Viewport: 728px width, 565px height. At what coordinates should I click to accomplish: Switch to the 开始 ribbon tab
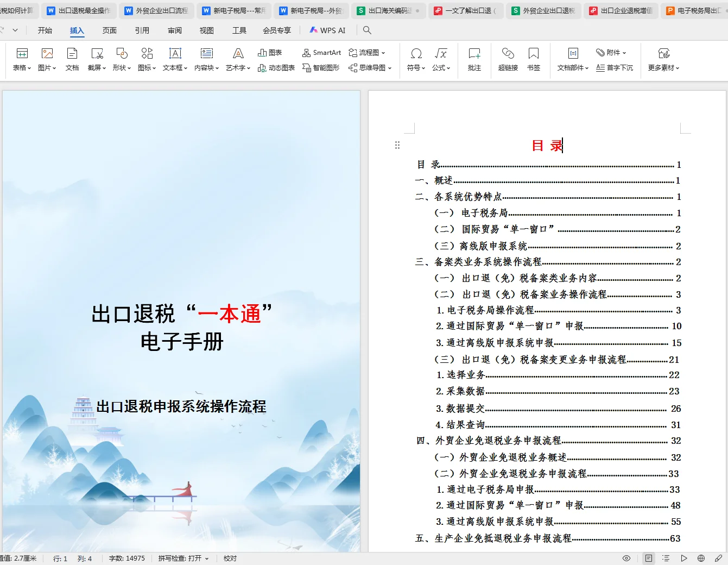(45, 30)
